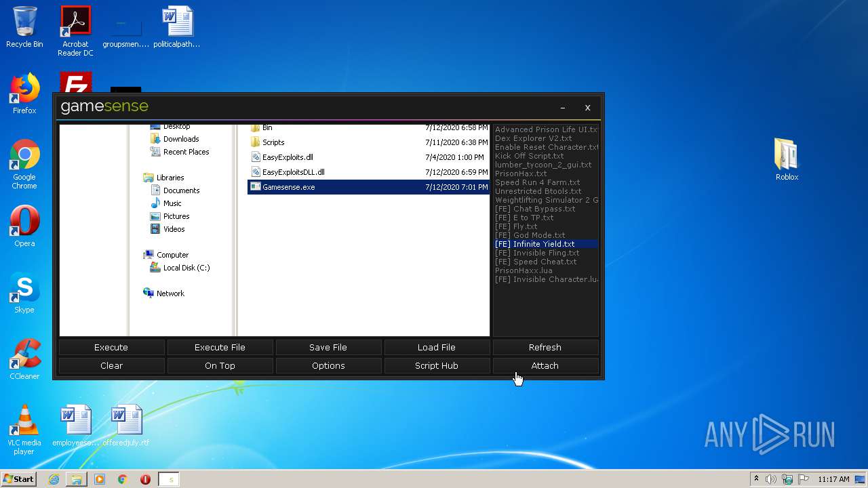Select EasyExploits.dll file
Image resolution: width=868 pixels, height=488 pixels.
coord(368,157)
